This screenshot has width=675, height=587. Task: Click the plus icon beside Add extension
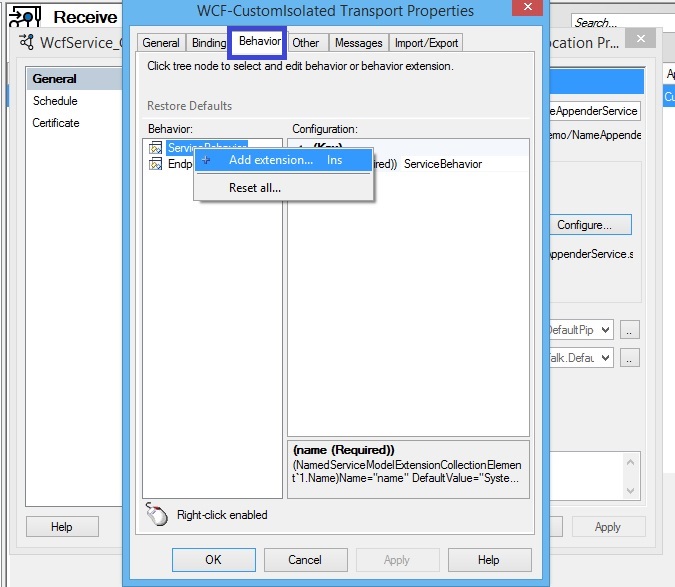pos(206,160)
